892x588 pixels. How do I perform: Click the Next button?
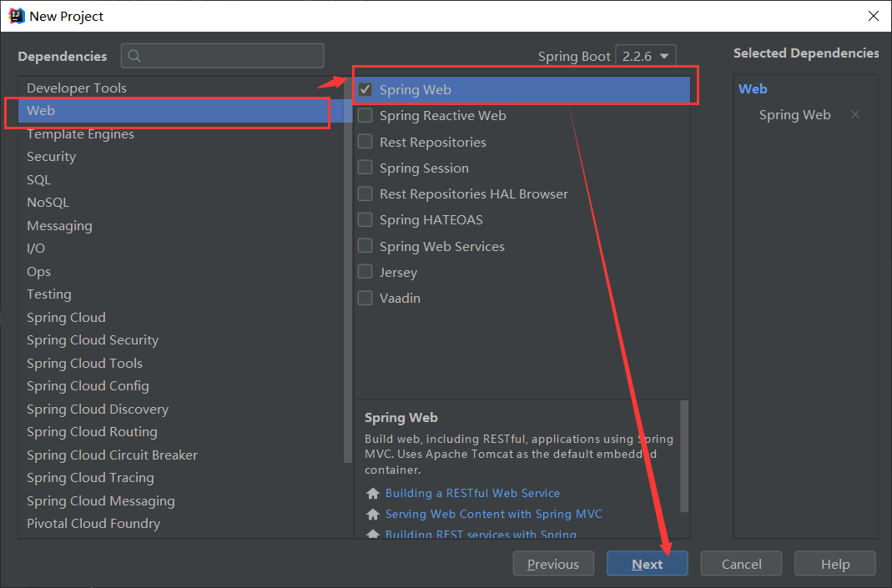click(647, 563)
